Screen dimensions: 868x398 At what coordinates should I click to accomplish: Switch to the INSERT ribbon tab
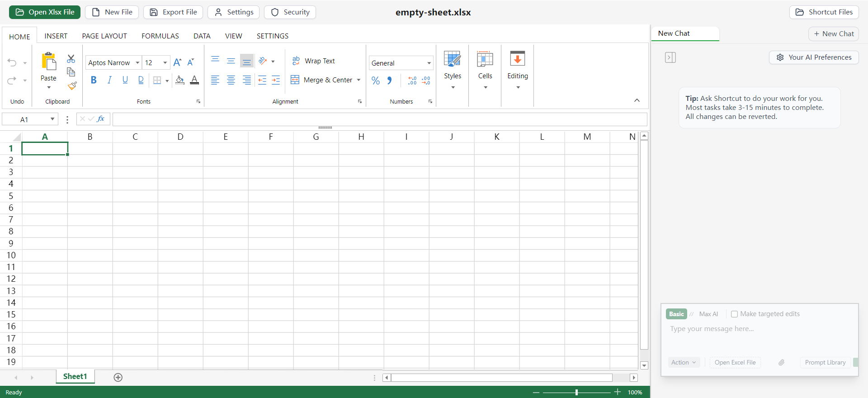[x=56, y=36]
